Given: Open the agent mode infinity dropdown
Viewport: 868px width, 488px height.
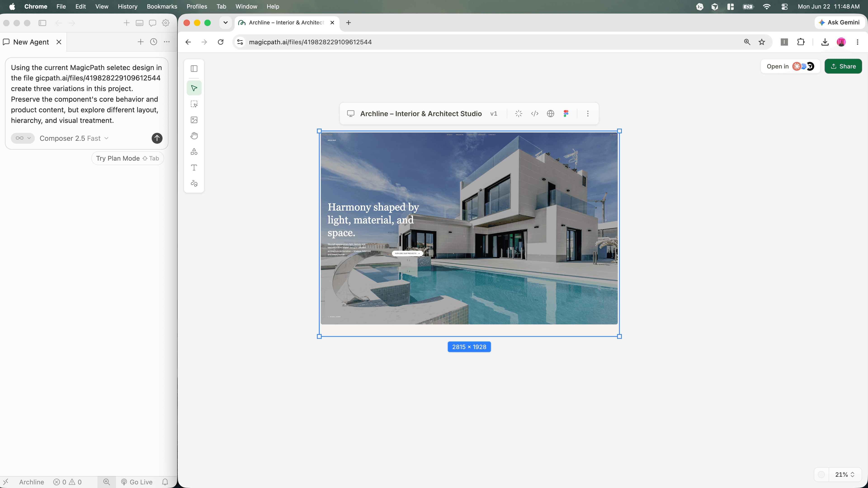Looking at the screenshot, I should [x=23, y=138].
